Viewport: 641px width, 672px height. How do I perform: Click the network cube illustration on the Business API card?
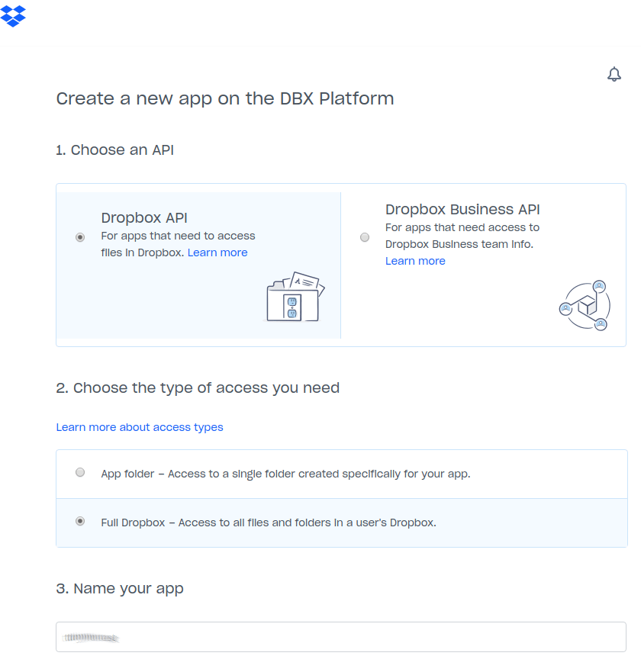[585, 305]
